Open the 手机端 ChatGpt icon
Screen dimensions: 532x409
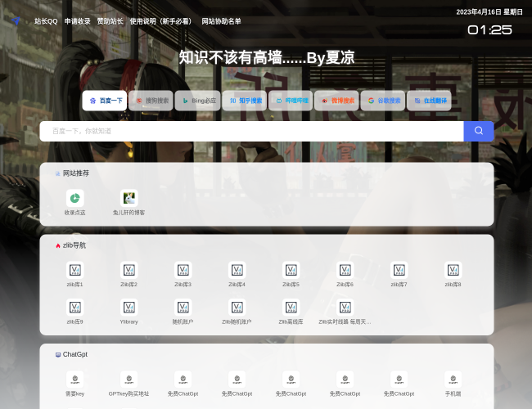pyautogui.click(x=453, y=380)
